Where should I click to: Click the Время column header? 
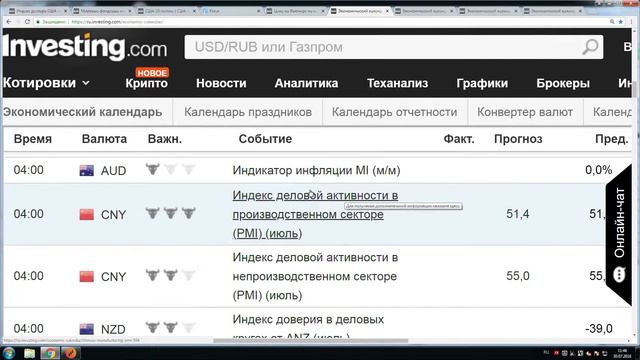(33, 139)
